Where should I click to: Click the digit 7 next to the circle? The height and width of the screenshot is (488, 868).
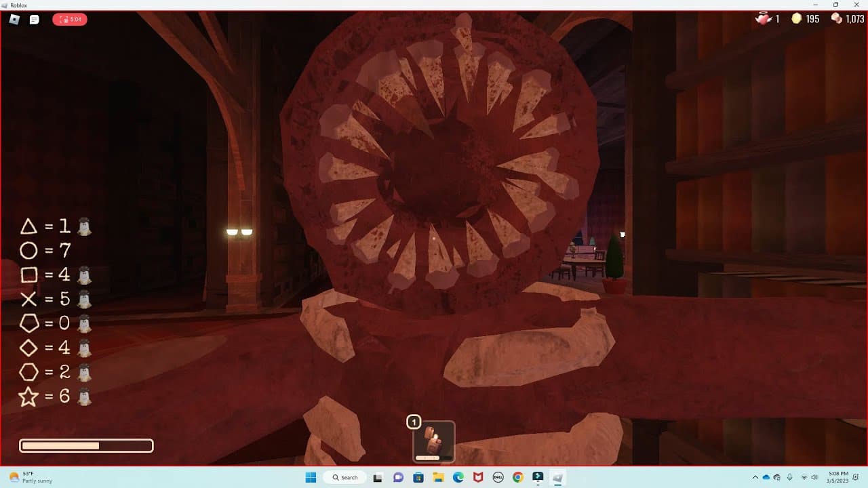point(64,251)
